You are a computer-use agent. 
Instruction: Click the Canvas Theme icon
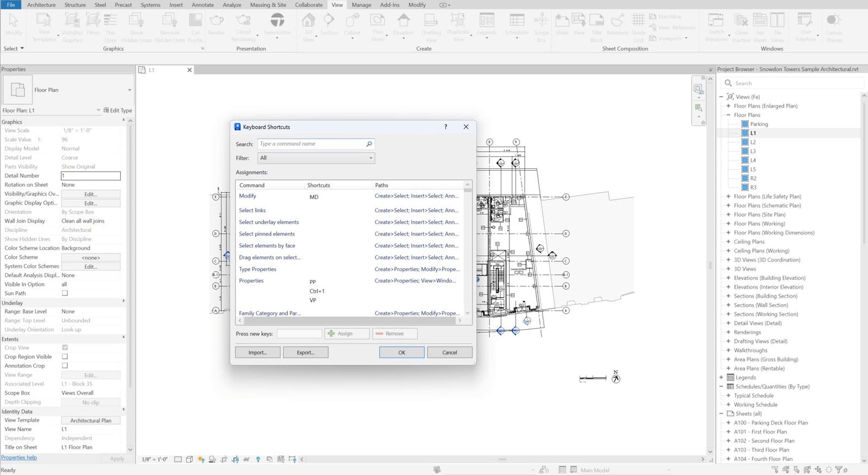(x=834, y=21)
